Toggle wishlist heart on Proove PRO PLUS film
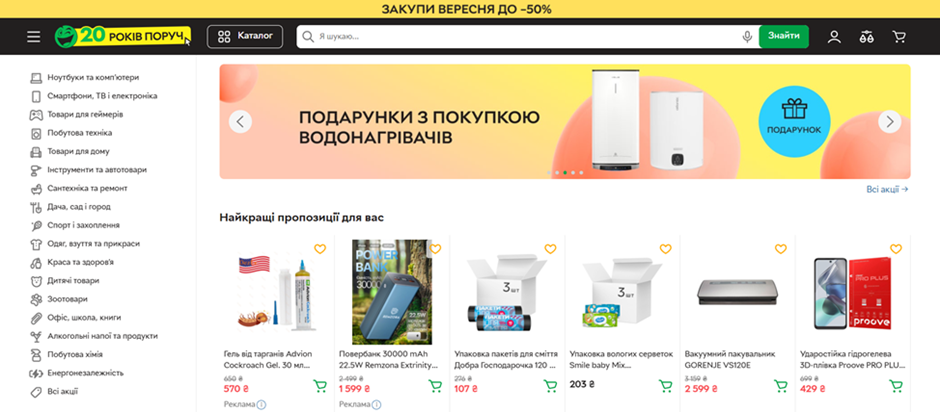Screen dimensions: 940x412 896,249
